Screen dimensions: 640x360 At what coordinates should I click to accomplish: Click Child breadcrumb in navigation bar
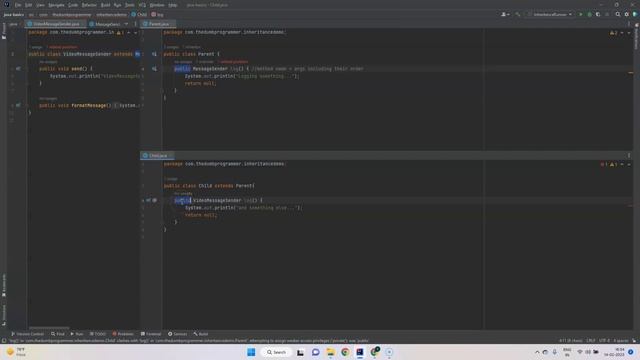tap(139, 14)
